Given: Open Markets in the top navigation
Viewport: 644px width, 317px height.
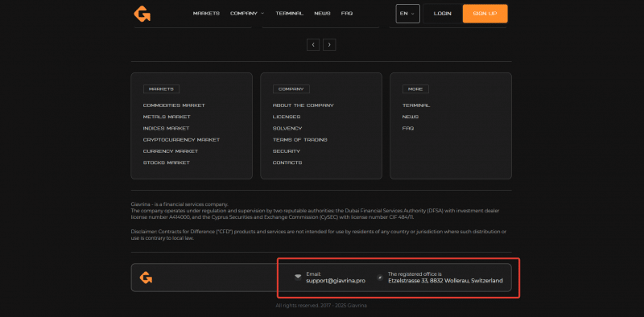Looking at the screenshot, I should click(x=206, y=14).
